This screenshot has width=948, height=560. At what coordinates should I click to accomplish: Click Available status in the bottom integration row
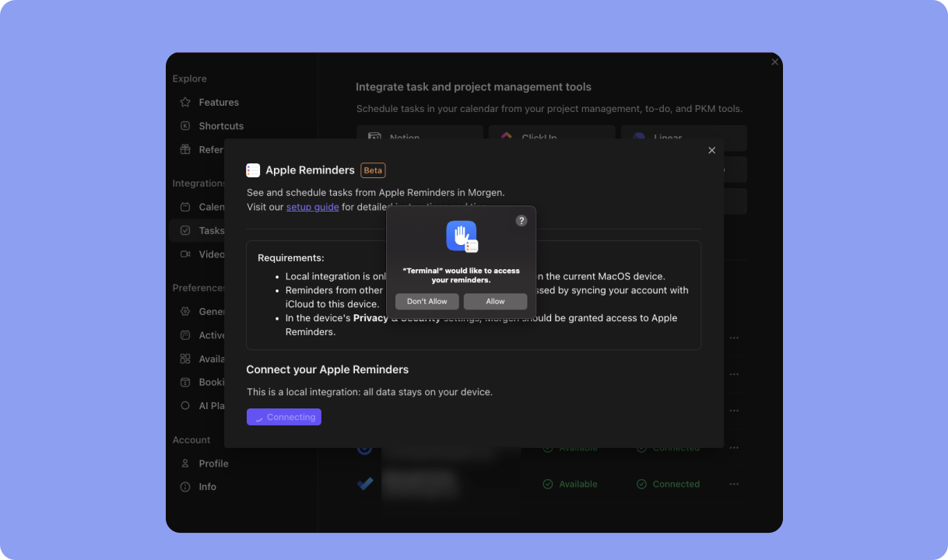(571, 484)
